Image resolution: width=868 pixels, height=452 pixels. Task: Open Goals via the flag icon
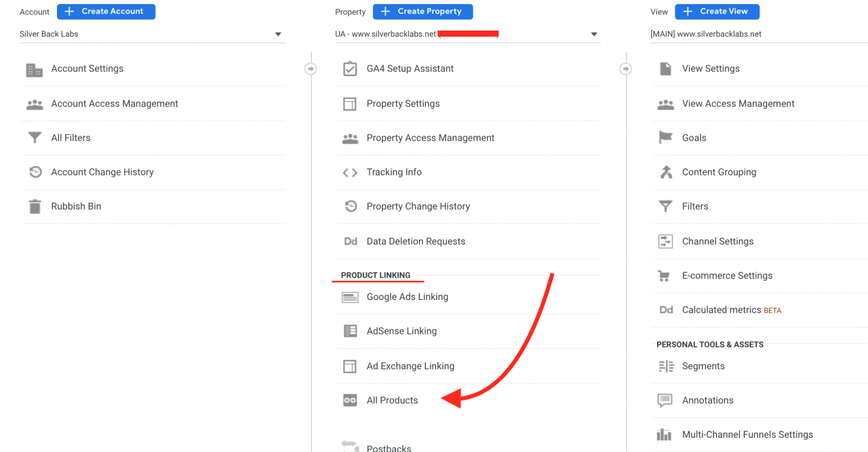click(666, 138)
